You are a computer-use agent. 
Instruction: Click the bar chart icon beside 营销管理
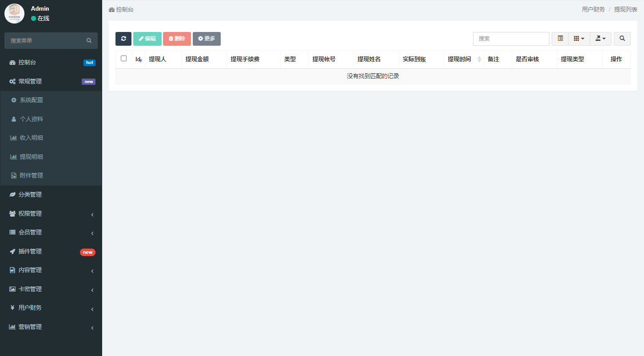pyautogui.click(x=12, y=327)
